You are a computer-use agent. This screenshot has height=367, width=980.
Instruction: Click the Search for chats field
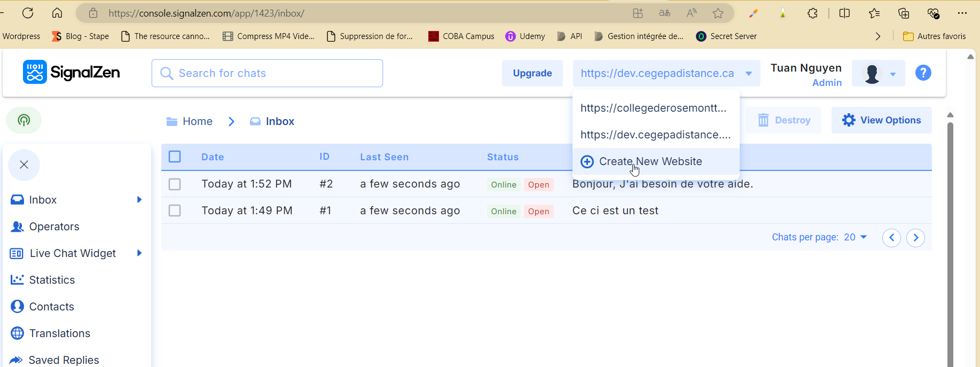(267, 73)
